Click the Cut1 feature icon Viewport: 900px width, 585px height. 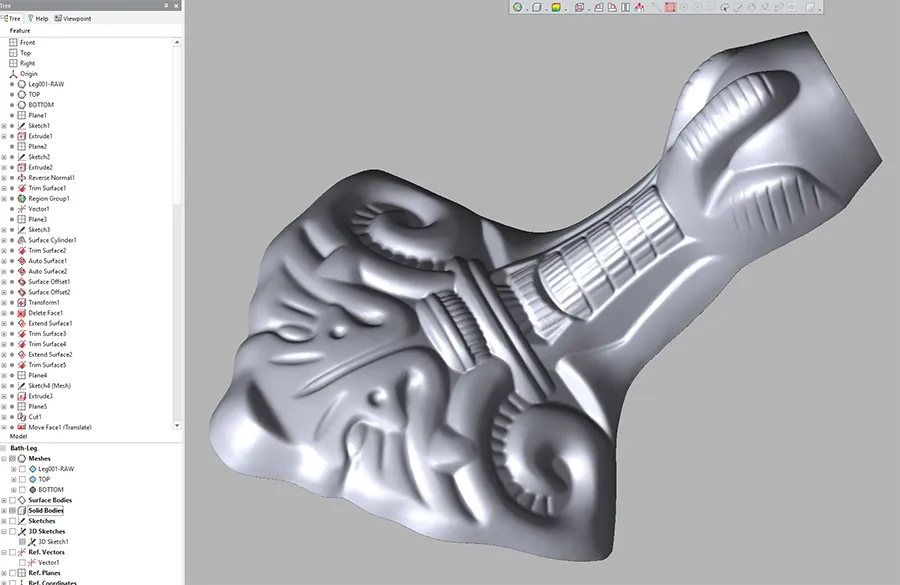(x=22, y=417)
